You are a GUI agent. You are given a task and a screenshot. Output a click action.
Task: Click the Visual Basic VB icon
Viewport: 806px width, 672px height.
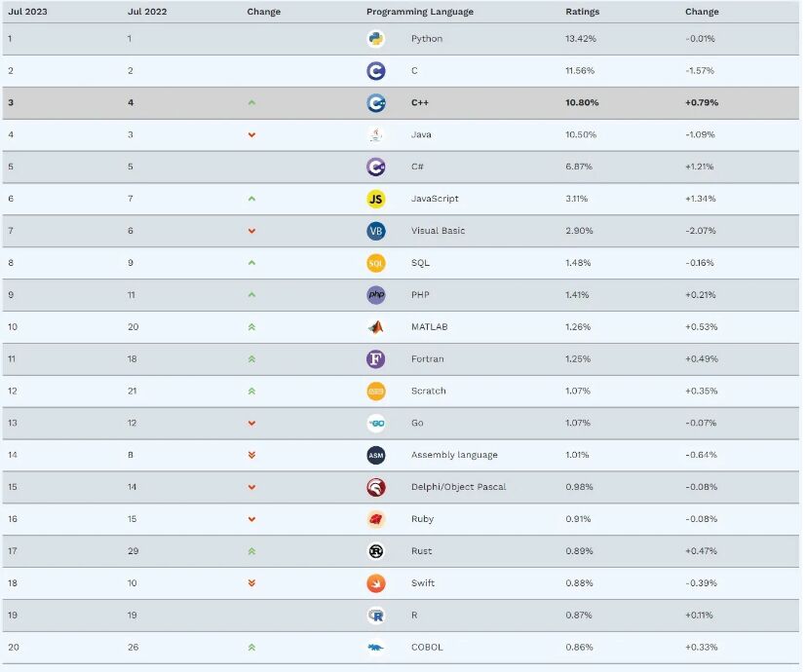(375, 231)
